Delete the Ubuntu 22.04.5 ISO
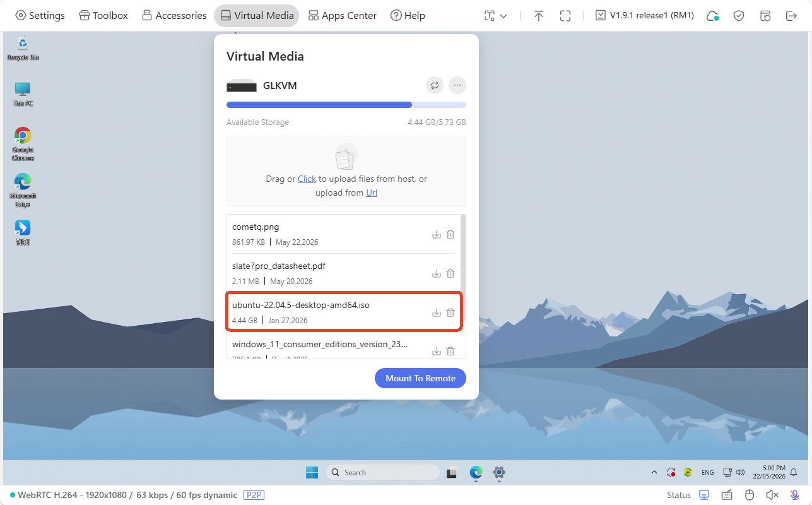 (450, 312)
